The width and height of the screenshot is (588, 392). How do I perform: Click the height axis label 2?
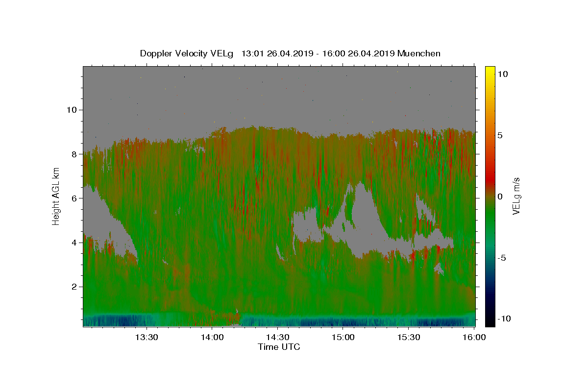(x=74, y=287)
